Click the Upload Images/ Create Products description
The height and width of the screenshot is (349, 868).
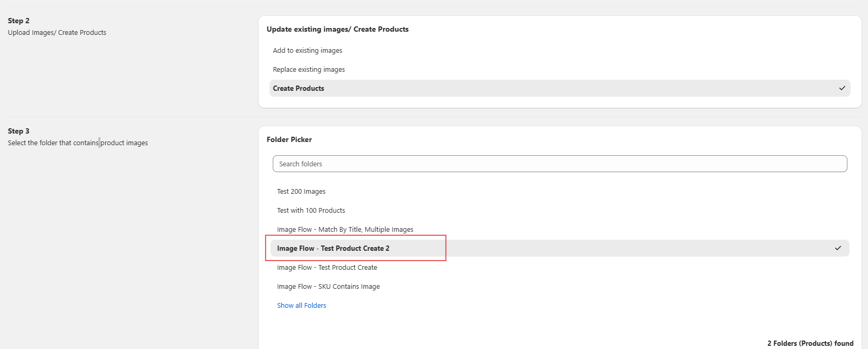coord(57,33)
